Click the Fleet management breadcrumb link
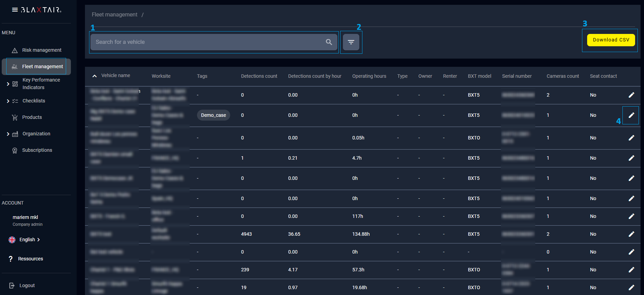This screenshot has height=295, width=644. 114,14
